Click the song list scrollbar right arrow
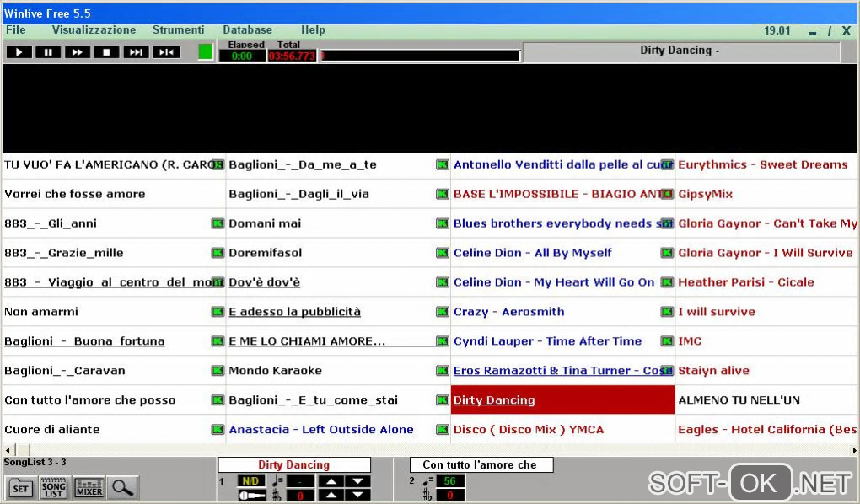This screenshot has width=860, height=504. pyautogui.click(x=854, y=450)
